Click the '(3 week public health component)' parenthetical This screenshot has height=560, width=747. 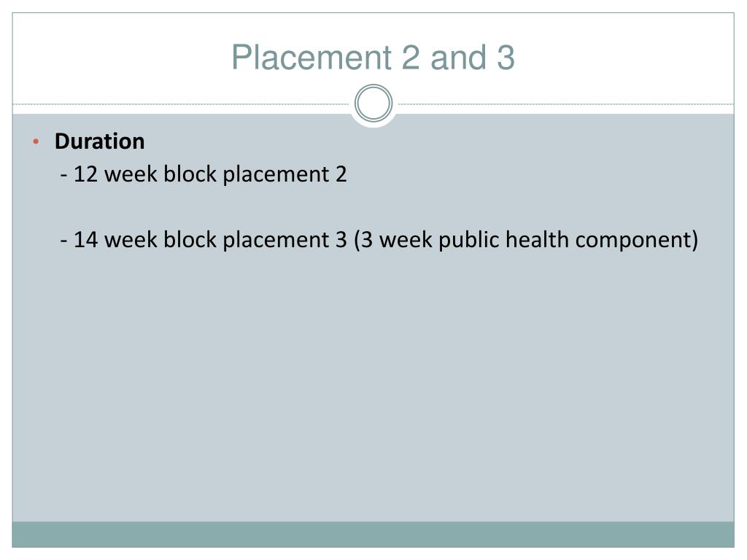click(526, 239)
